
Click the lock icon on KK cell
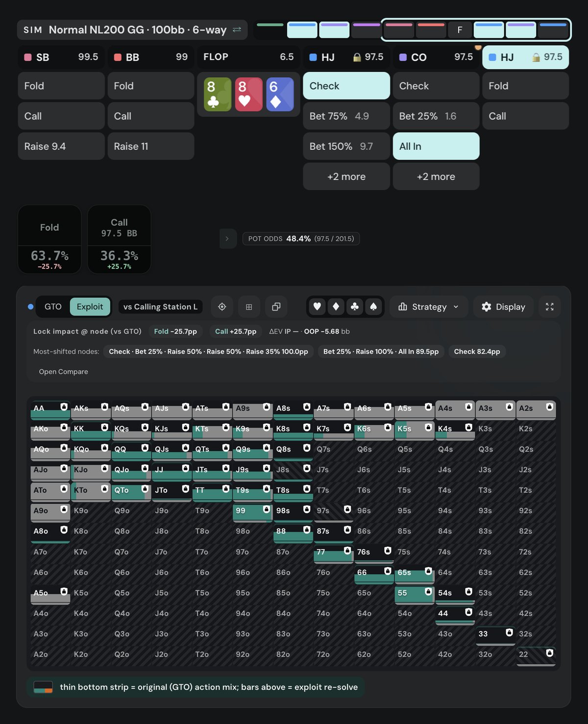point(104,428)
